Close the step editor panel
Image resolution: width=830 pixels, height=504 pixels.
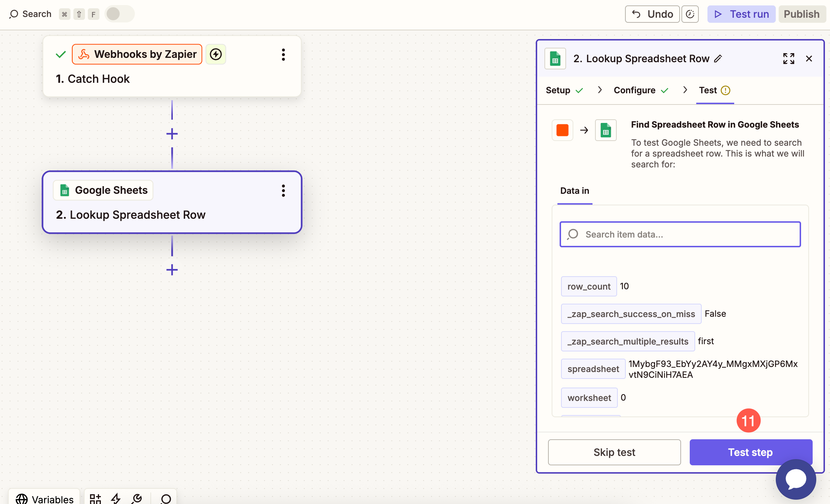[x=809, y=59]
